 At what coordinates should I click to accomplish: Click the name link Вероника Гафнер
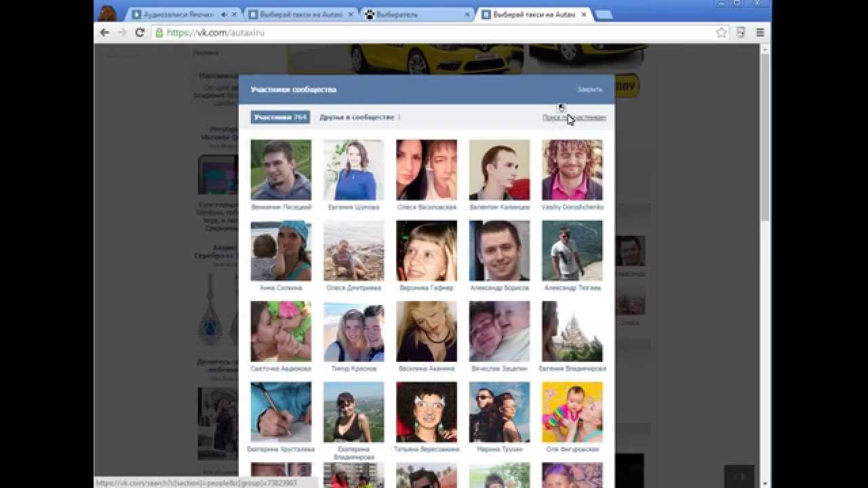tap(427, 287)
